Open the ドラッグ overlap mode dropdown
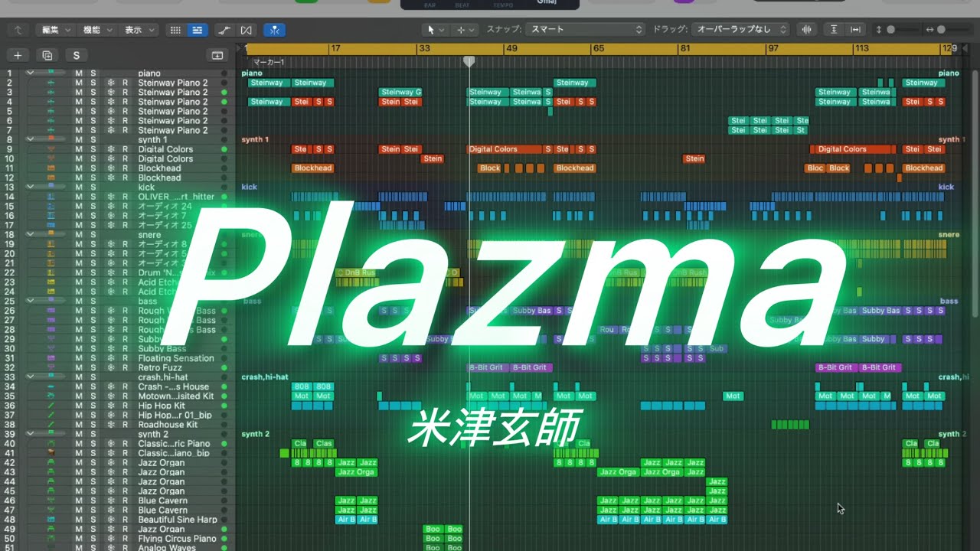 click(x=740, y=30)
